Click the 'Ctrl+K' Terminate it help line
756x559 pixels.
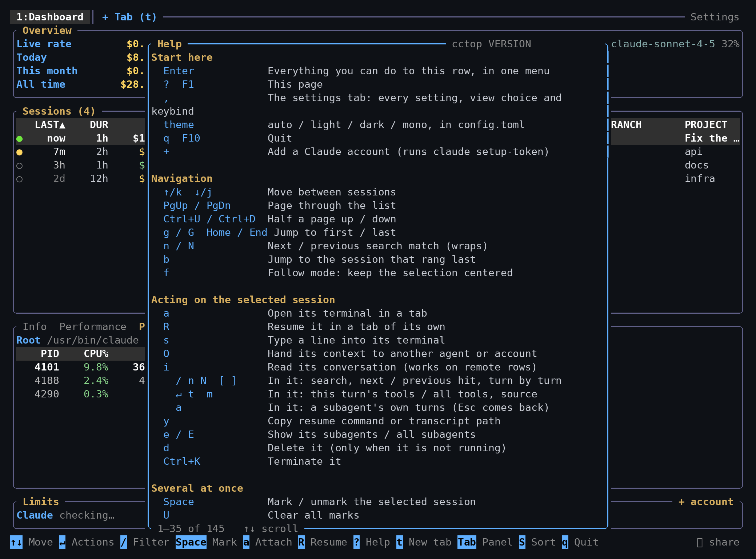252,461
